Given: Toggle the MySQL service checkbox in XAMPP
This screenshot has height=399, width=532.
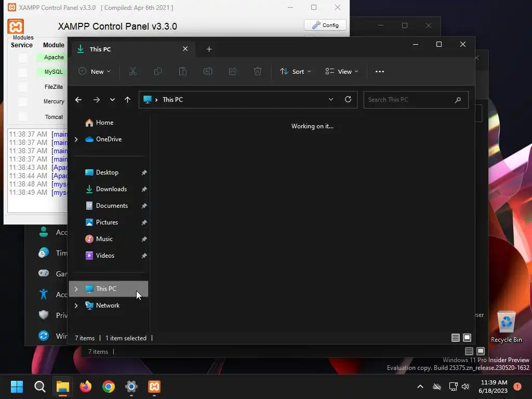Looking at the screenshot, I should tap(23, 72).
